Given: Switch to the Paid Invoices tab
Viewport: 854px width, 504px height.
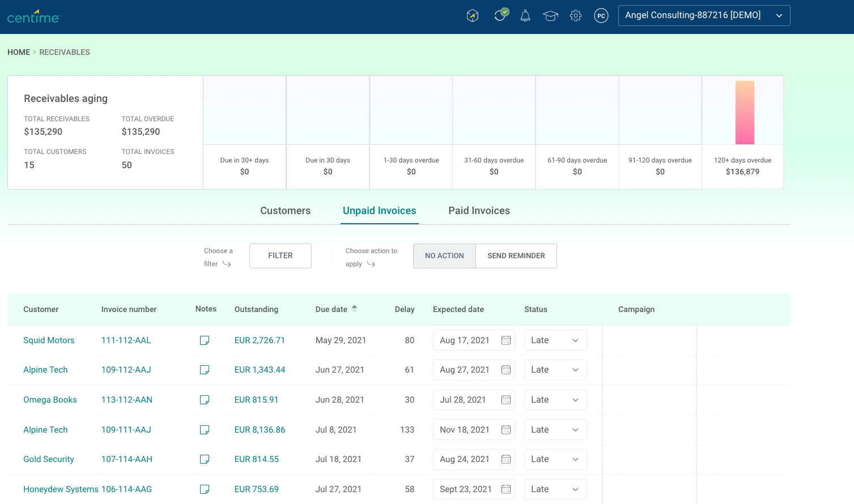Looking at the screenshot, I should coord(479,211).
